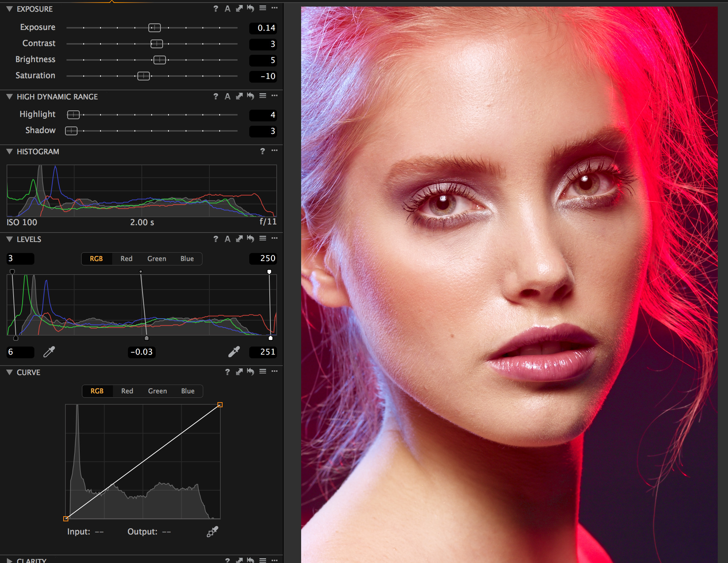Viewport: 728px width, 563px height.
Task: Apply auto Levels adjustment
Action: tap(227, 239)
